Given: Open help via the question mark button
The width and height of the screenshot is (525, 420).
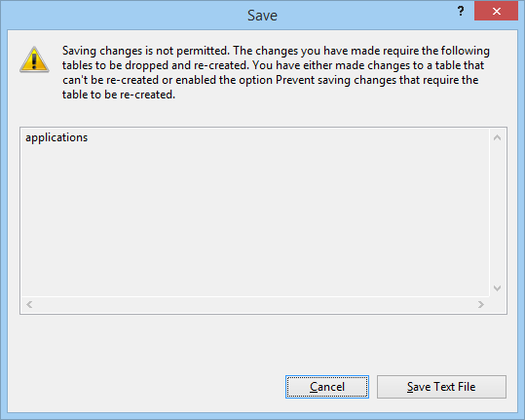Looking at the screenshot, I should pyautogui.click(x=461, y=12).
